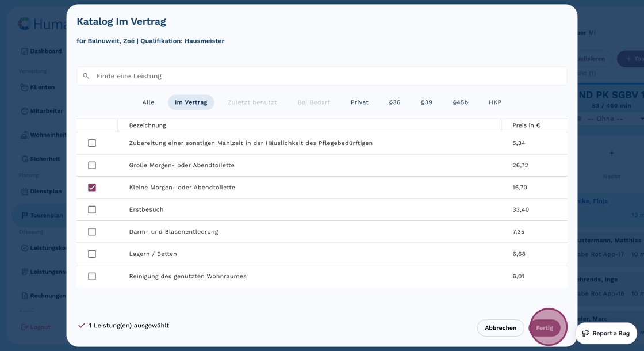Click the search magnifier icon
Screen dimensions: 644x351
tap(86, 76)
